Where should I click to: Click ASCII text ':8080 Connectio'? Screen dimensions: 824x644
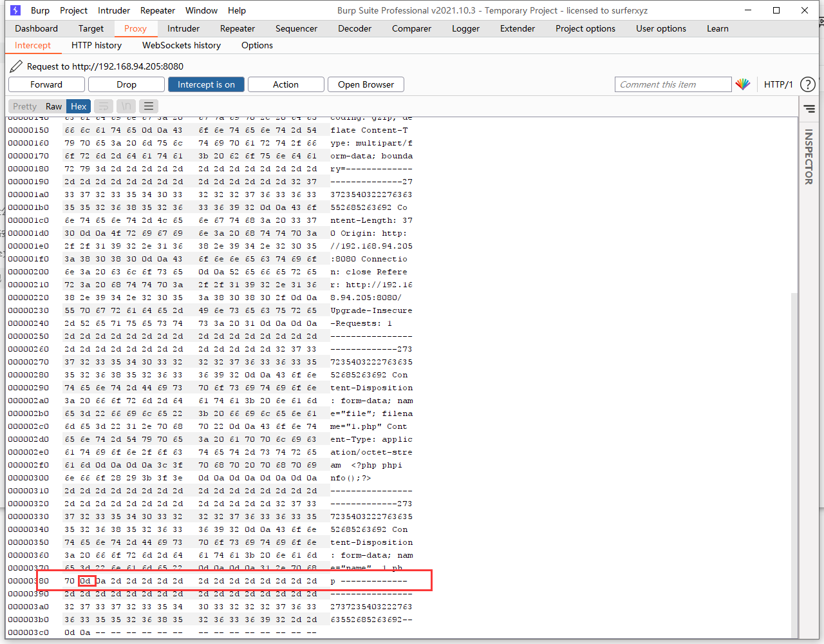pos(369,259)
